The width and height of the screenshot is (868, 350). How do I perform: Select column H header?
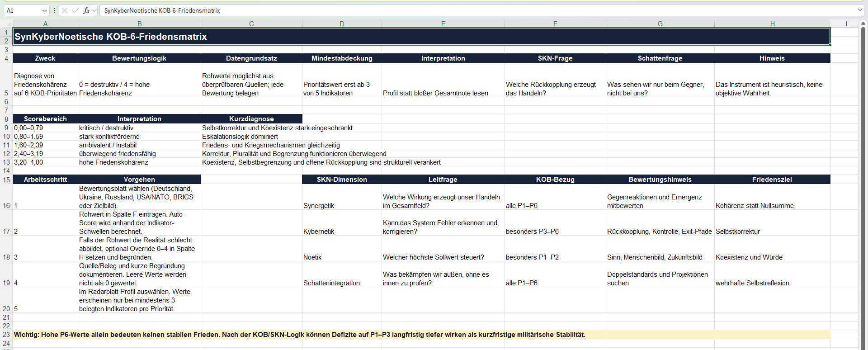point(772,24)
